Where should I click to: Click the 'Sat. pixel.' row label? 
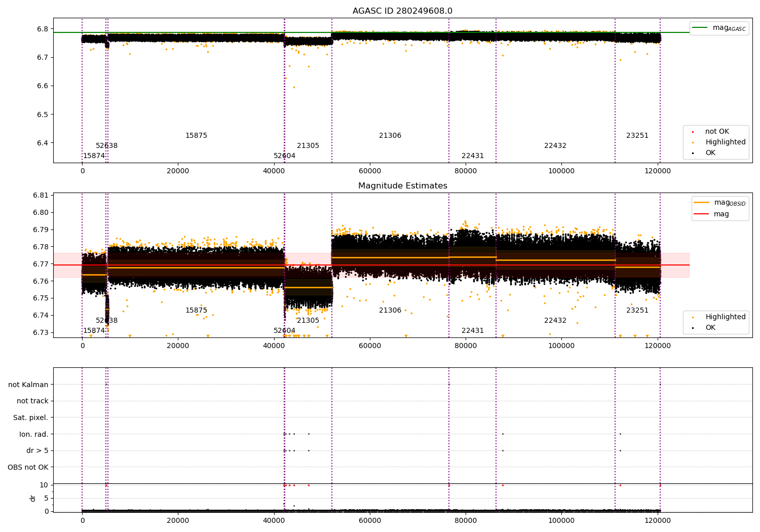(31, 418)
